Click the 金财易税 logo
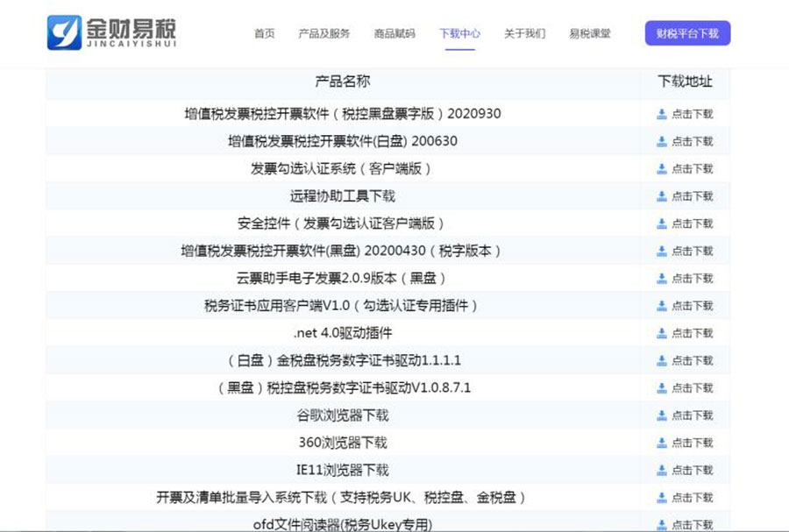The width and height of the screenshot is (789, 532). tap(111, 32)
